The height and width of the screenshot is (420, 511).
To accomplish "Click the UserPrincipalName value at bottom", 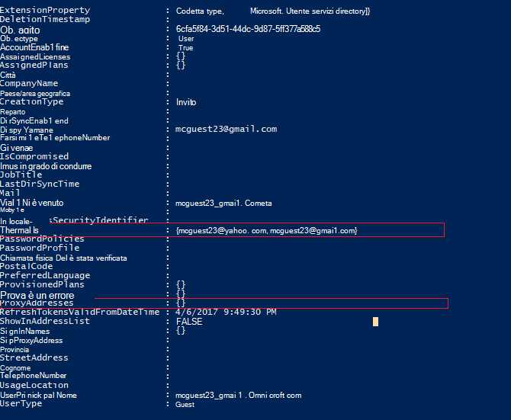I will click(x=238, y=396).
